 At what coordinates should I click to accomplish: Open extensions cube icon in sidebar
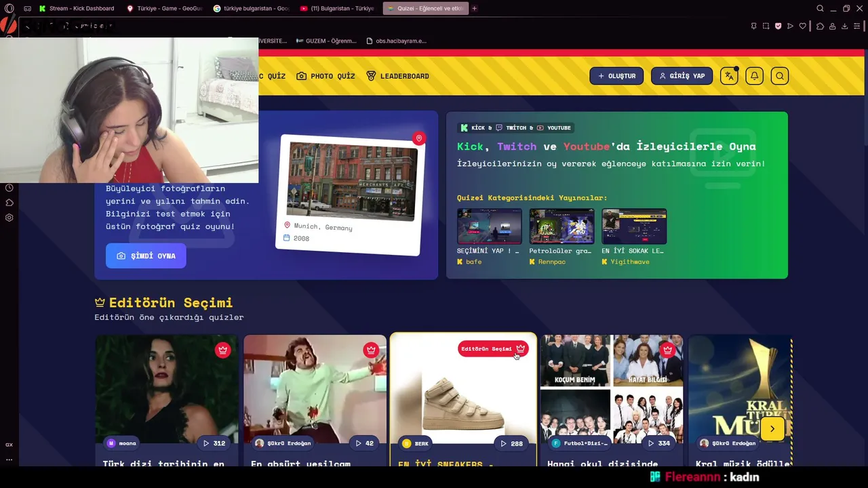pyautogui.click(x=9, y=203)
